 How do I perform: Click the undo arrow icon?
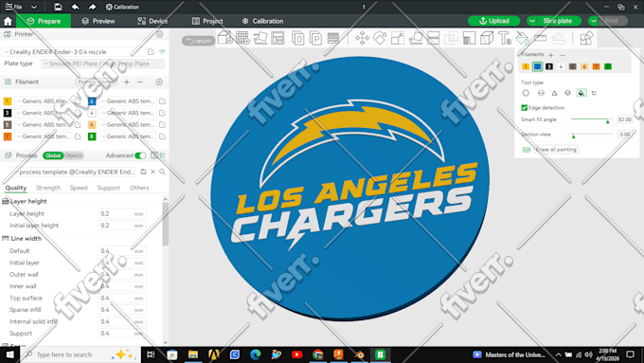click(75, 7)
